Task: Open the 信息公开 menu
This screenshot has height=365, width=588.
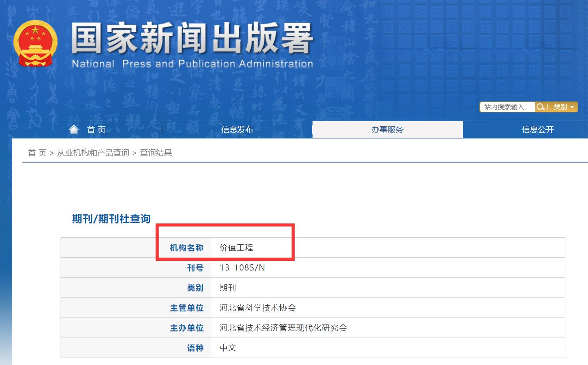Action: pos(537,129)
